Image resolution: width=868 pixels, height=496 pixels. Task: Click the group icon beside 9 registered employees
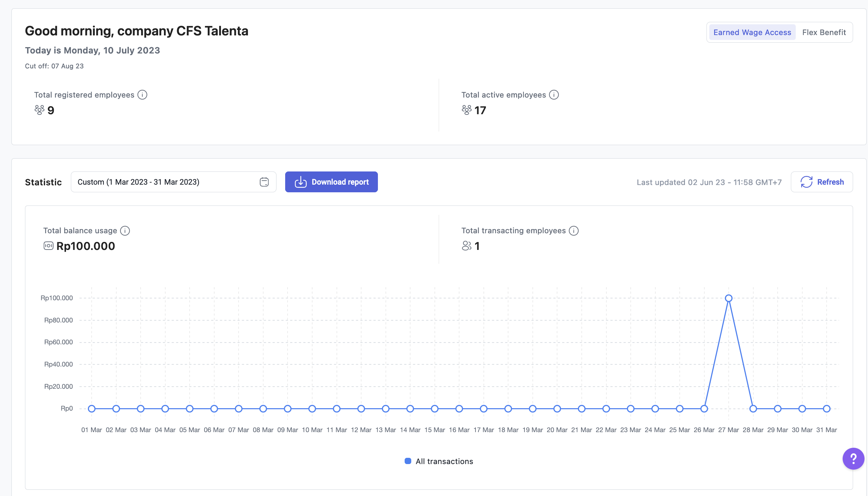[39, 110]
